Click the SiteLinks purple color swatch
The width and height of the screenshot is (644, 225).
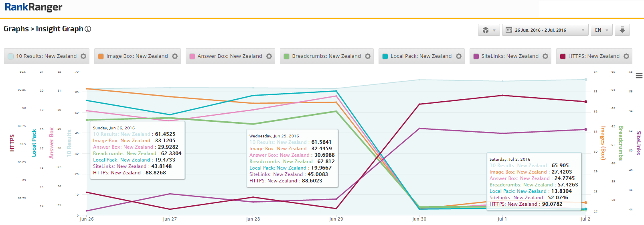476,57
